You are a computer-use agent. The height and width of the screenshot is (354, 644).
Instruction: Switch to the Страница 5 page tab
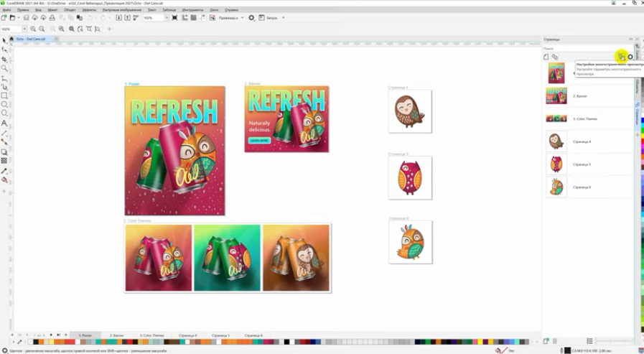(220, 335)
